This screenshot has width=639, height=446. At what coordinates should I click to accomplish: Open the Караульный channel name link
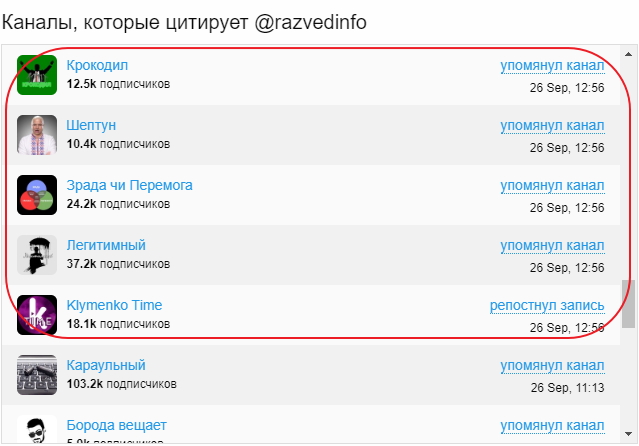coord(106,365)
